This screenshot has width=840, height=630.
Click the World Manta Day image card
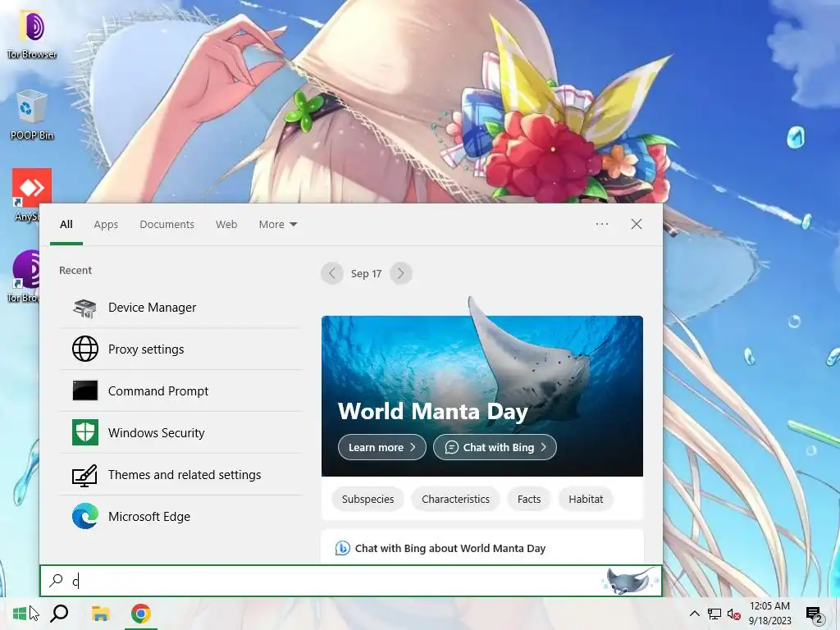(x=482, y=396)
